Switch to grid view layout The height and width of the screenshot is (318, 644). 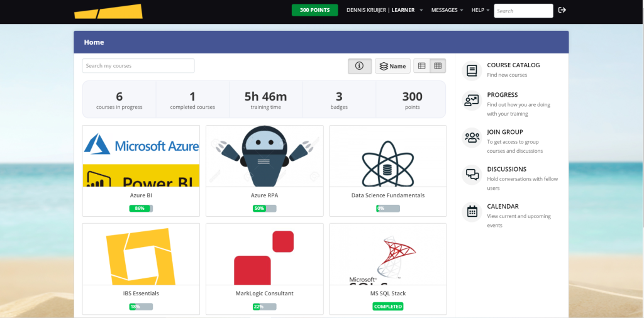click(x=438, y=66)
